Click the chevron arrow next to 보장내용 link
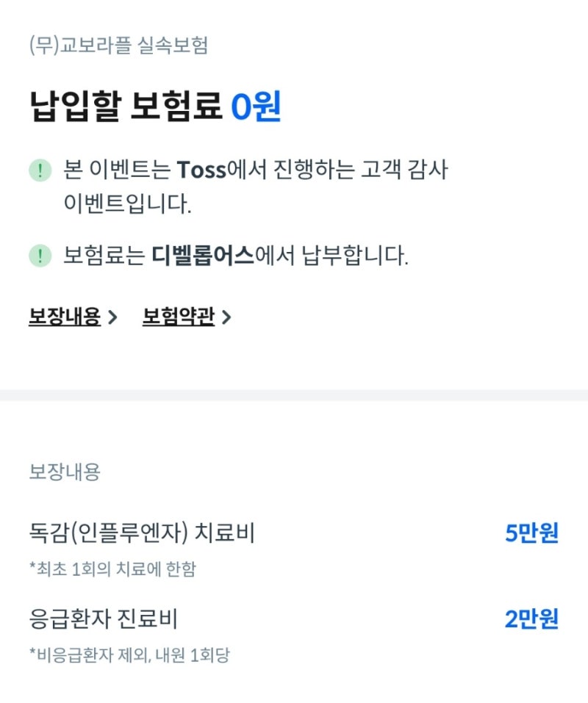 [113, 317]
